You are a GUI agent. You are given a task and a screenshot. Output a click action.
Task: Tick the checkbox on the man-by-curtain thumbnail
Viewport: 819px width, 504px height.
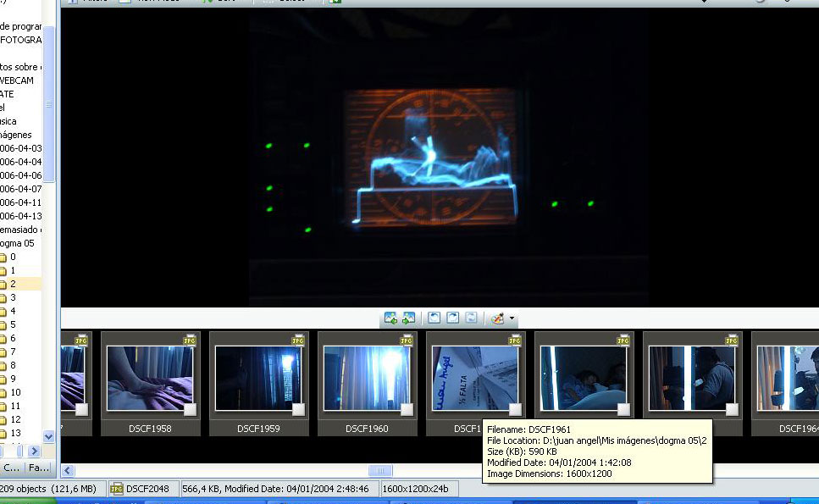[733, 410]
